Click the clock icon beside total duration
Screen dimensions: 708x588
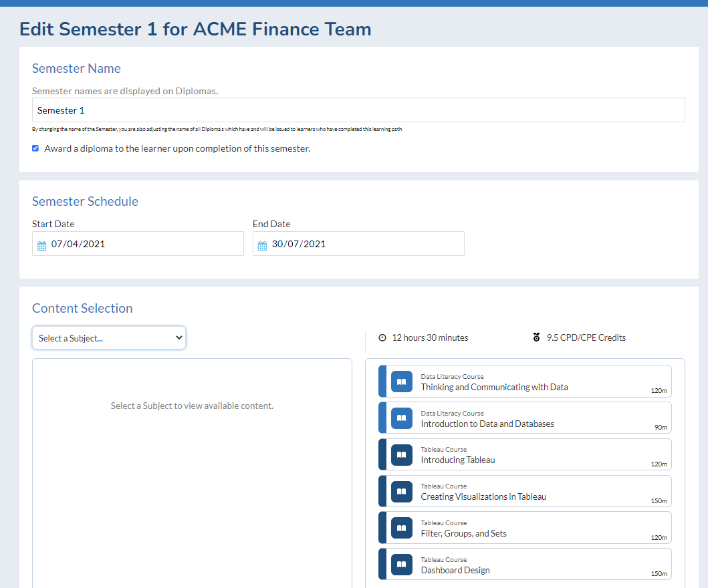pyautogui.click(x=382, y=338)
